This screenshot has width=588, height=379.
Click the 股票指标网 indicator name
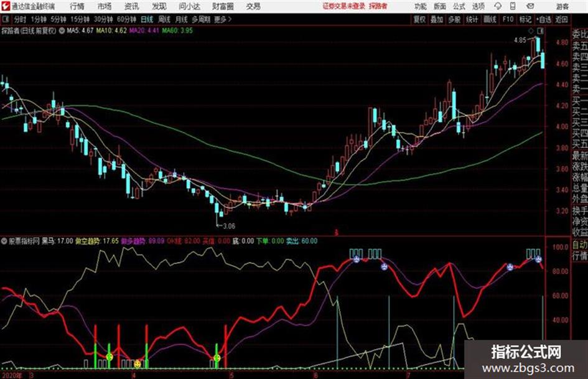(24, 241)
